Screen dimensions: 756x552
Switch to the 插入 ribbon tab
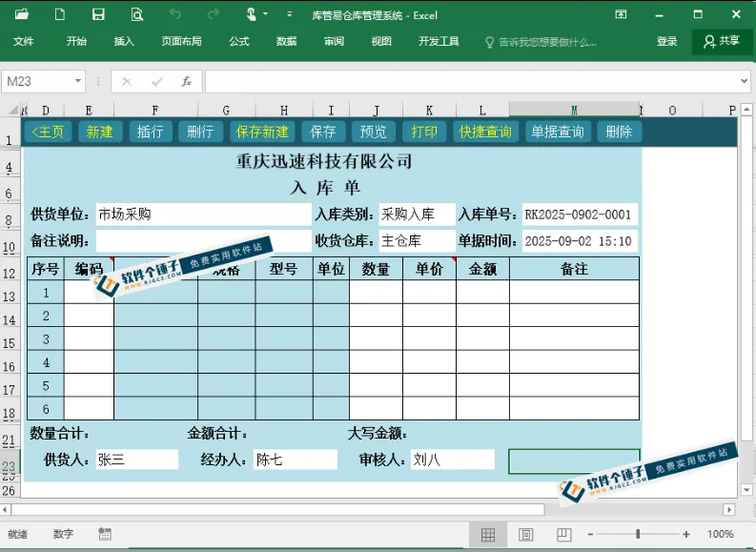tap(124, 41)
